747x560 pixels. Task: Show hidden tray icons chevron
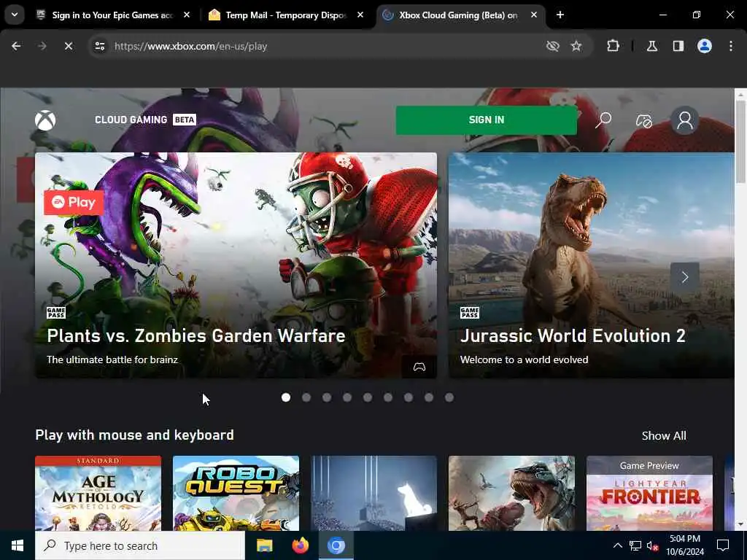tap(617, 545)
